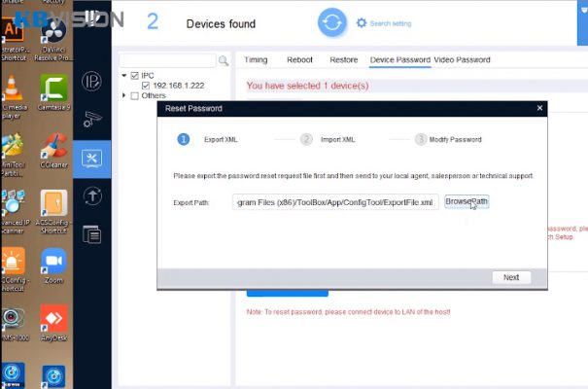Click the refresh devices circular button
This screenshot has width=588, height=389.
tap(331, 22)
